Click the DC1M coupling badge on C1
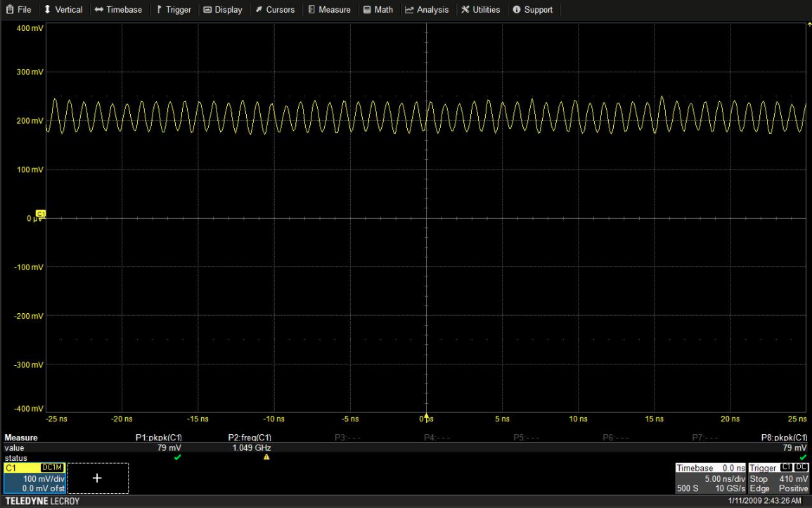This screenshot has width=812, height=508. pyautogui.click(x=52, y=468)
